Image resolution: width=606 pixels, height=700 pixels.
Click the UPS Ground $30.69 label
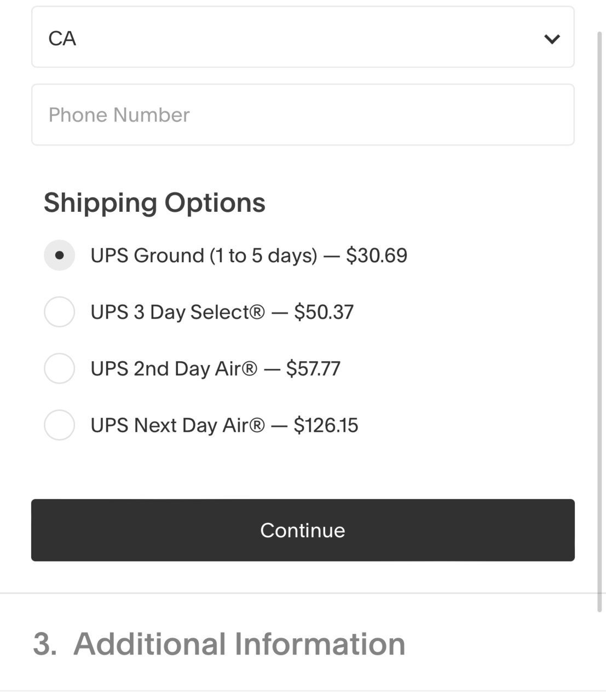(x=249, y=256)
